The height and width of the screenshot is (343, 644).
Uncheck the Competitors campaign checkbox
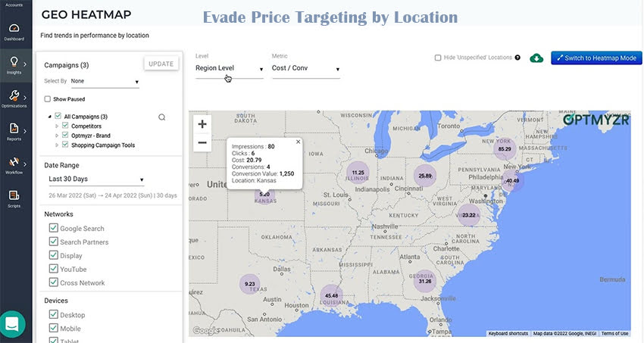pyautogui.click(x=65, y=126)
